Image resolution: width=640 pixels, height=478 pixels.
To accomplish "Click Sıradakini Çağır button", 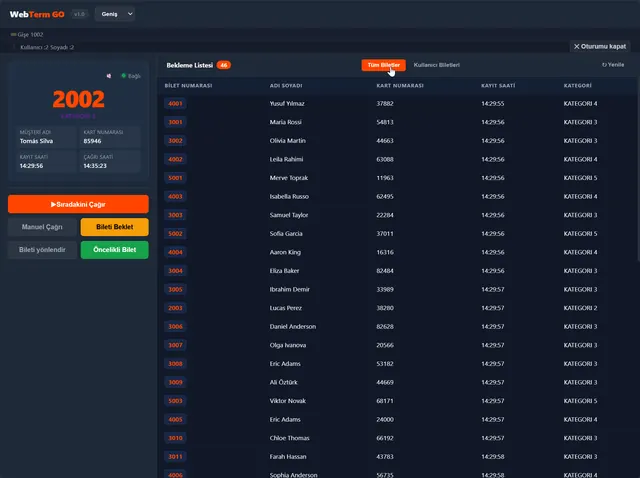I will click(78, 204).
